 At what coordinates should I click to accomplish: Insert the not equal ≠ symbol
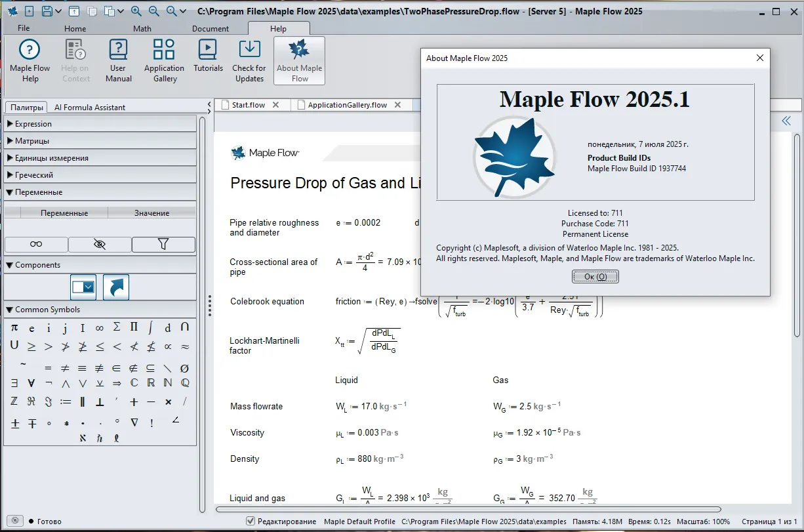(66, 368)
